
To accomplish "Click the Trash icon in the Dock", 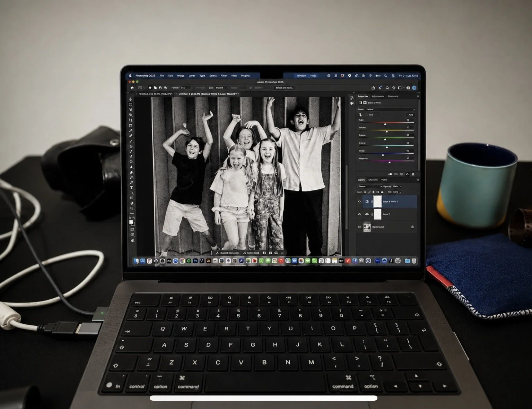I will coord(414,261).
